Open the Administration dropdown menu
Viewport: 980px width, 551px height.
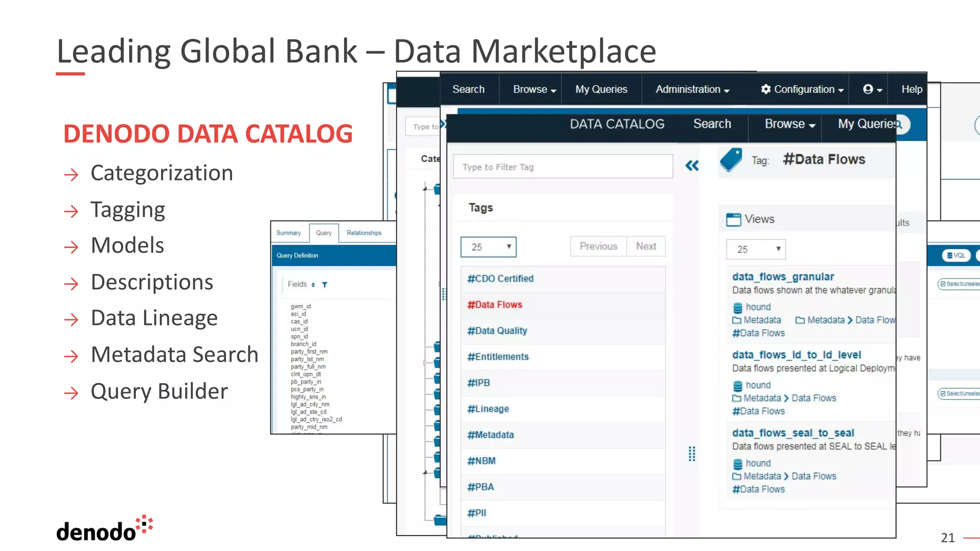point(692,89)
